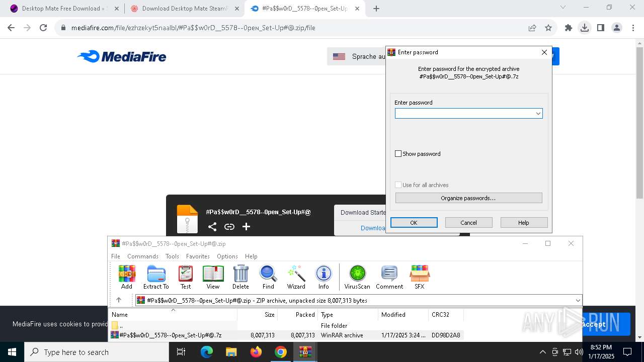Screen dimensions: 644x362
Task: Go back in Chrome
Action: coord(11,28)
